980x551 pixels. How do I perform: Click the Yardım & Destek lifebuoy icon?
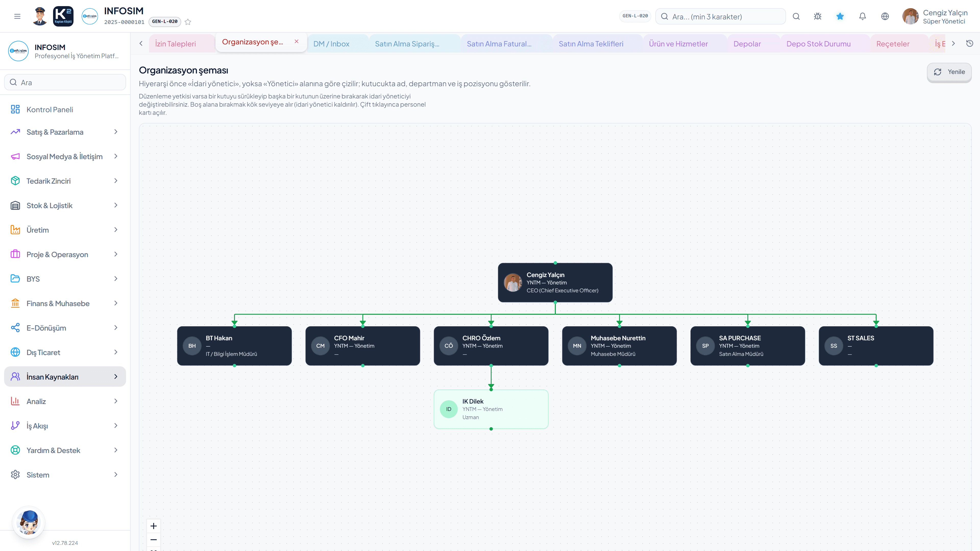coord(15,450)
